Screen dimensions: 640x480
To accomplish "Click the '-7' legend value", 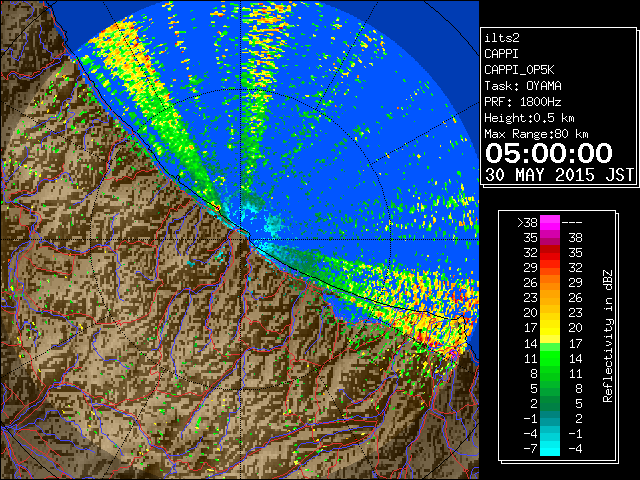I will click(530, 448).
